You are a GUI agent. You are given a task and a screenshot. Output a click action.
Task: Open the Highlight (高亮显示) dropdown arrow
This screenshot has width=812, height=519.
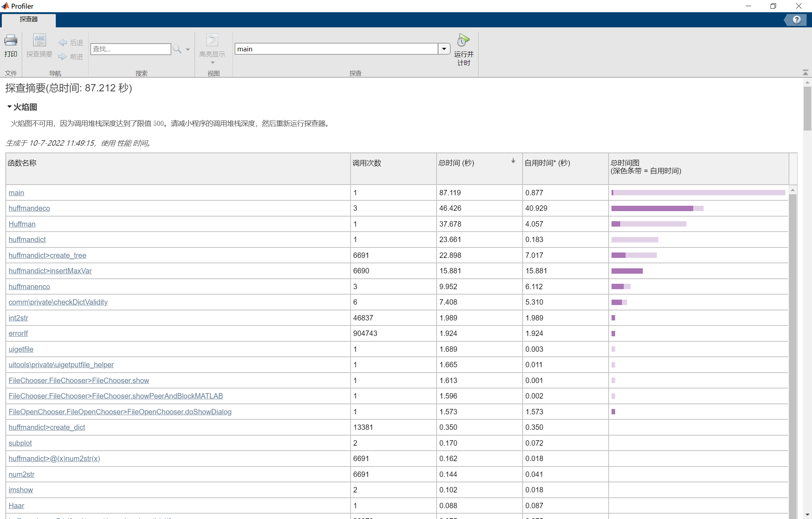[x=212, y=63]
